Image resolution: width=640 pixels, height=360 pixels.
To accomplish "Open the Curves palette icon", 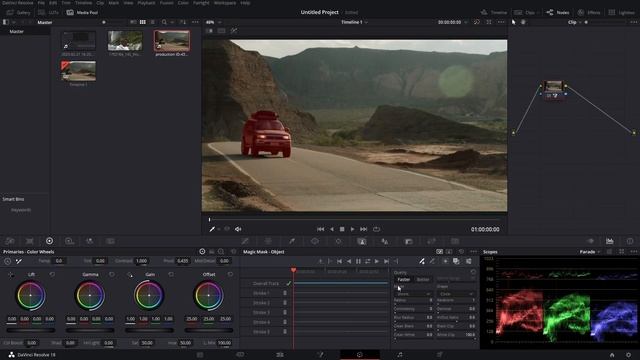I will pos(245,241).
